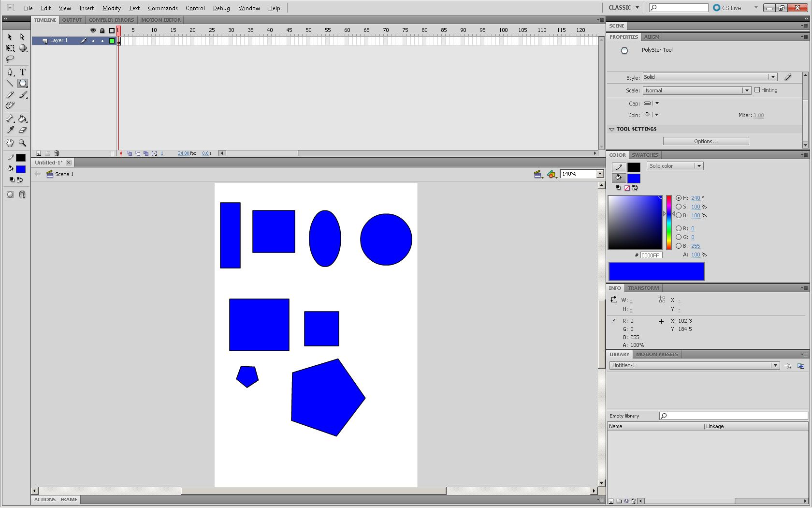Click the hex color input field

[x=651, y=255]
